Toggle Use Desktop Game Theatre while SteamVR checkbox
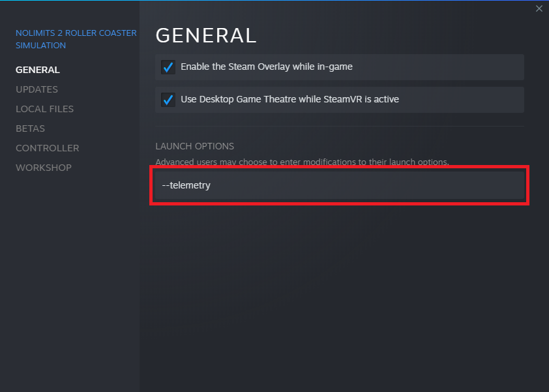Viewport: 549px width, 392px height. click(x=168, y=100)
